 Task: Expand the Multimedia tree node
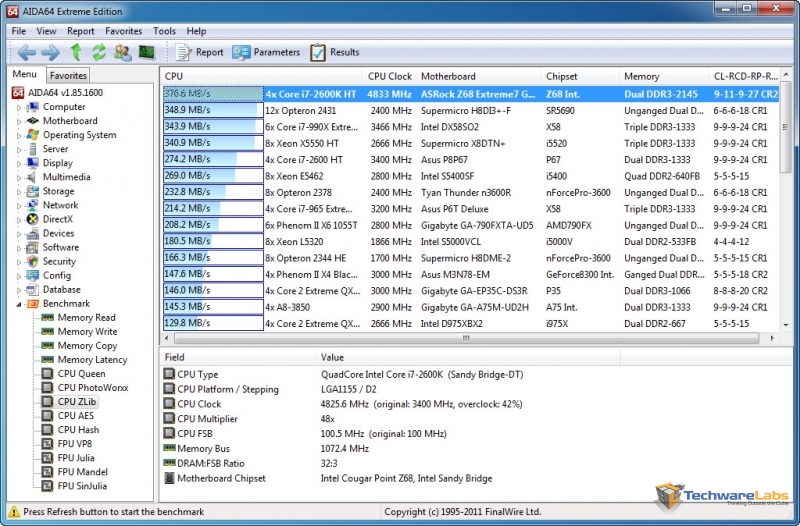19,178
